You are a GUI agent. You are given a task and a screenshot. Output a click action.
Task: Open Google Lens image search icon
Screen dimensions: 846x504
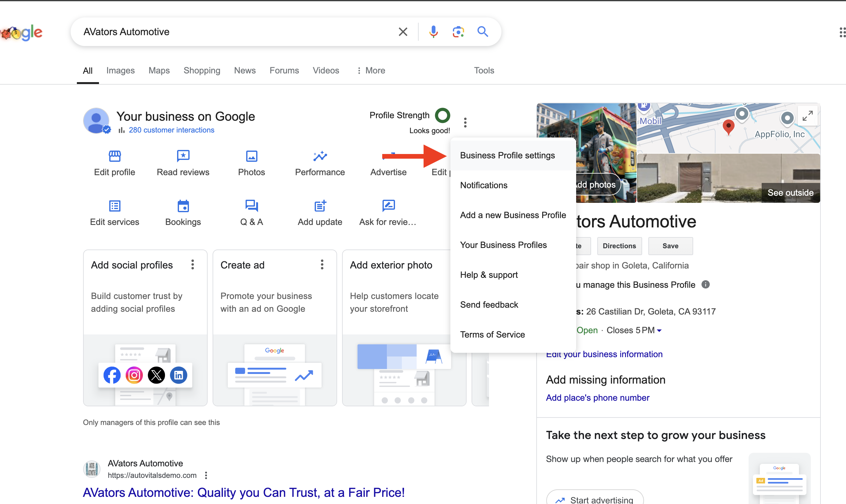458,32
